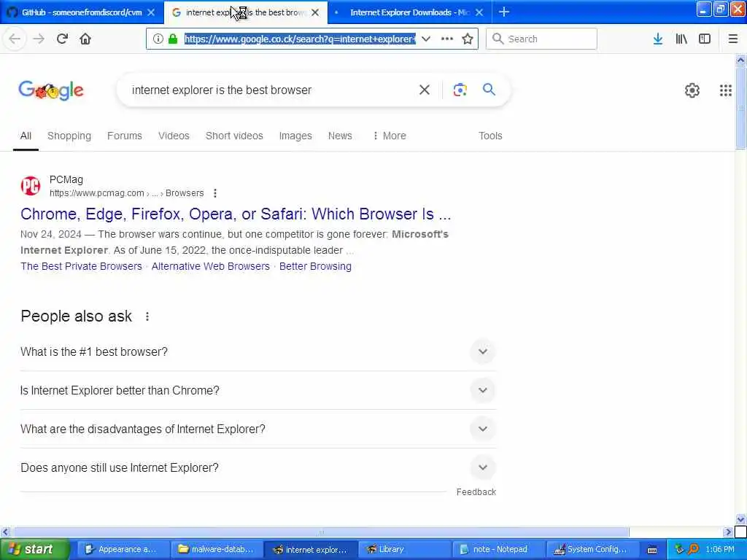
Task: Open malware-datab... folder from taskbar
Action: 216,549
